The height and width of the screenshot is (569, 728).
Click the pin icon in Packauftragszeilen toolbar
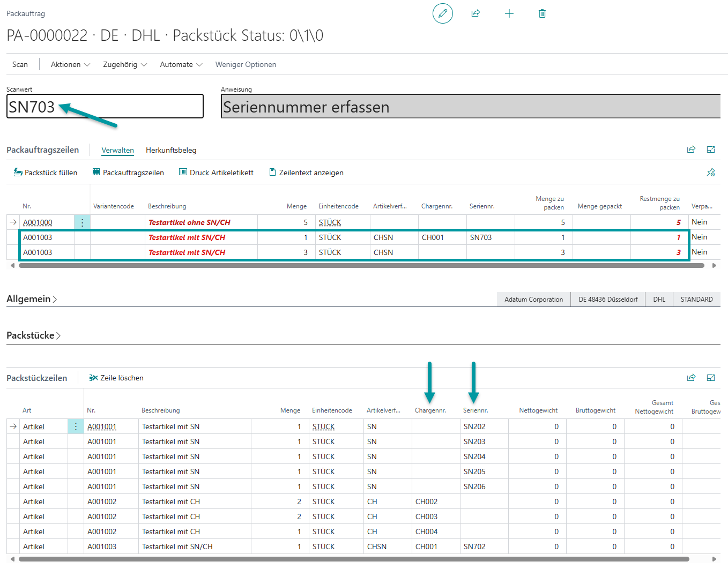click(711, 173)
